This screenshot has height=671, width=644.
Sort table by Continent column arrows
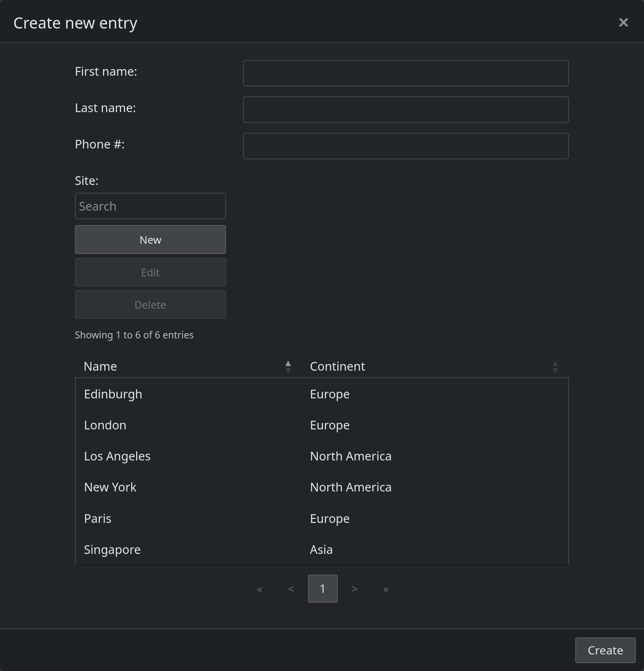tap(555, 367)
